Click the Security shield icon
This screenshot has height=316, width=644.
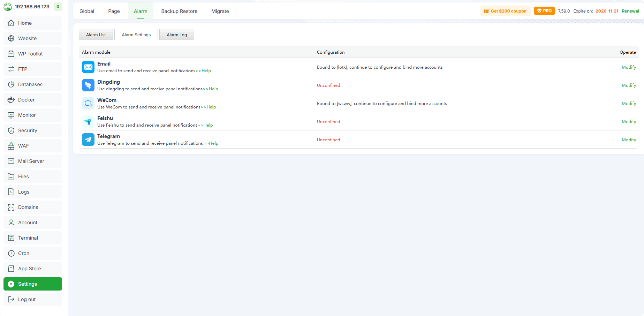click(x=11, y=130)
